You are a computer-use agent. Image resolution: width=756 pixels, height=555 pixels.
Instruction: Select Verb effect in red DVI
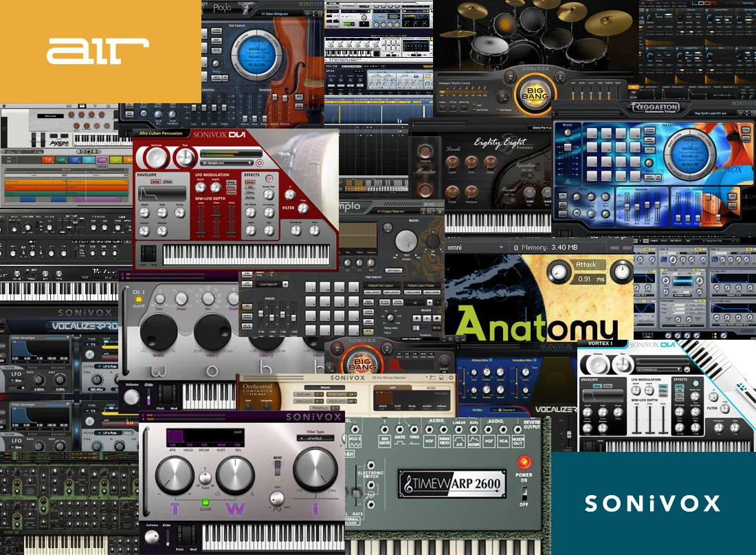(250, 182)
